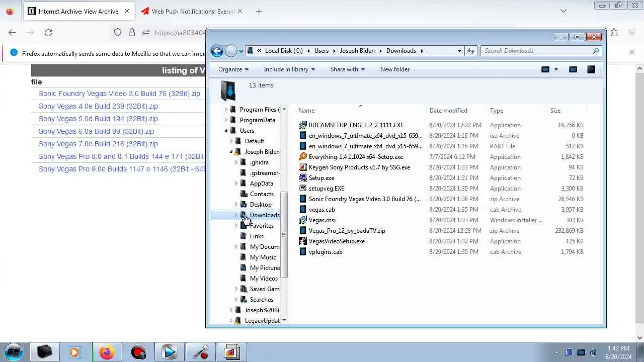Click the Explorer Back arrow button
This screenshot has width=644, height=362.
(x=217, y=51)
